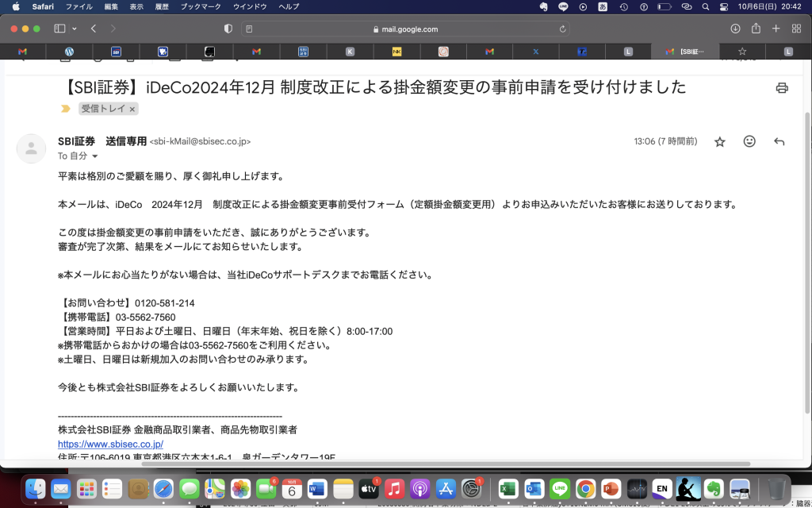The width and height of the screenshot is (812, 508).
Task: Navigate back with Safari's back arrow
Action: tap(93, 29)
